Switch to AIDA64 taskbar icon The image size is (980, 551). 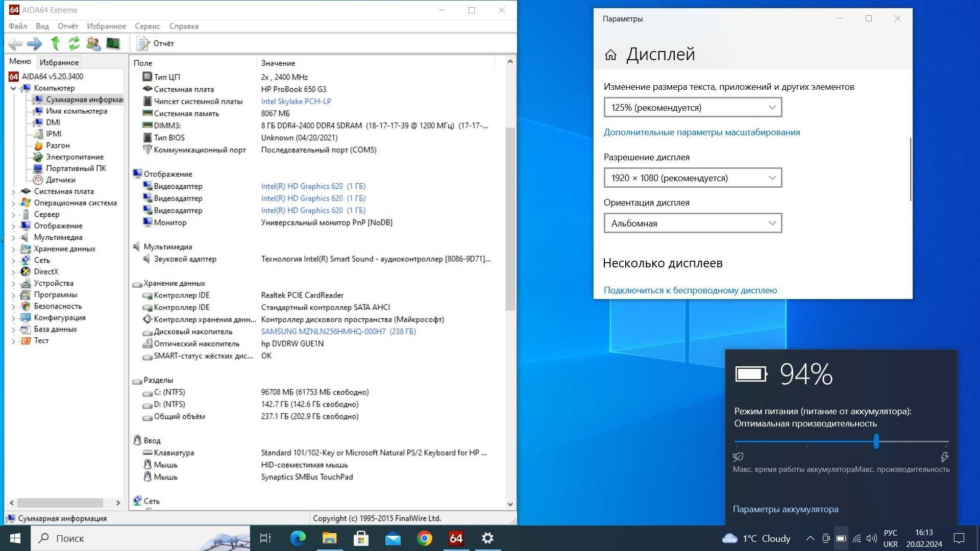point(456,538)
